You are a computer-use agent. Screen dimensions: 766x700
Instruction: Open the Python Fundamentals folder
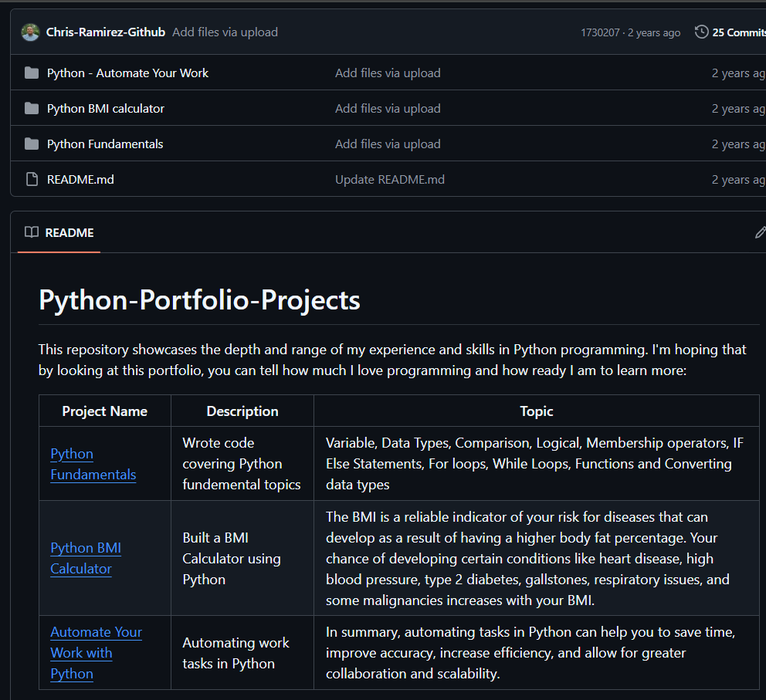105,144
